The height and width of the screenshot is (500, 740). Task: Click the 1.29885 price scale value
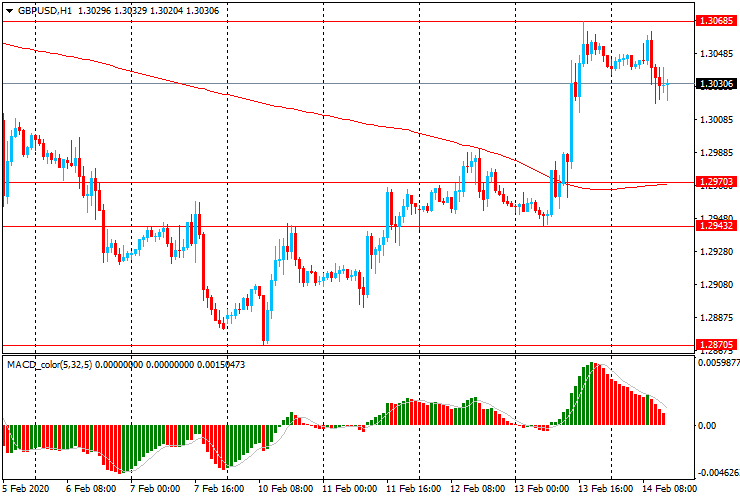click(716, 153)
